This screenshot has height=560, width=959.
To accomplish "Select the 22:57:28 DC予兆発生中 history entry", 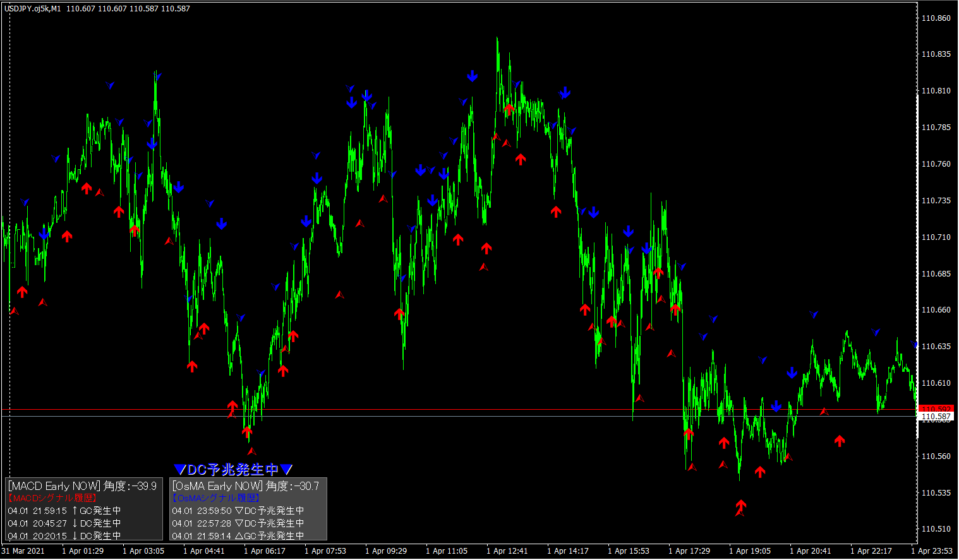I will [238, 523].
